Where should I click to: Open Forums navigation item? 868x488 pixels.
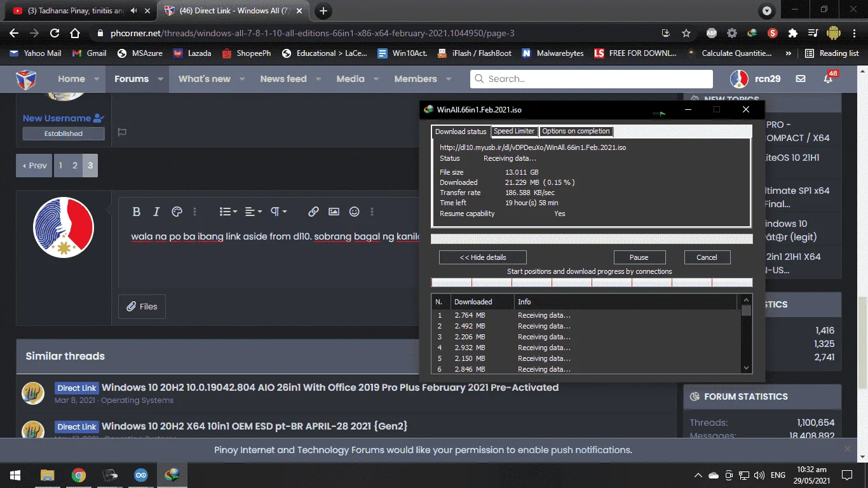click(132, 79)
